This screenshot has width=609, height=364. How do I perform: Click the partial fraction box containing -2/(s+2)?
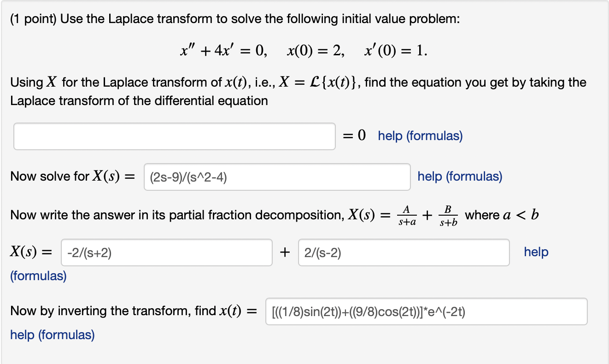coord(167,252)
